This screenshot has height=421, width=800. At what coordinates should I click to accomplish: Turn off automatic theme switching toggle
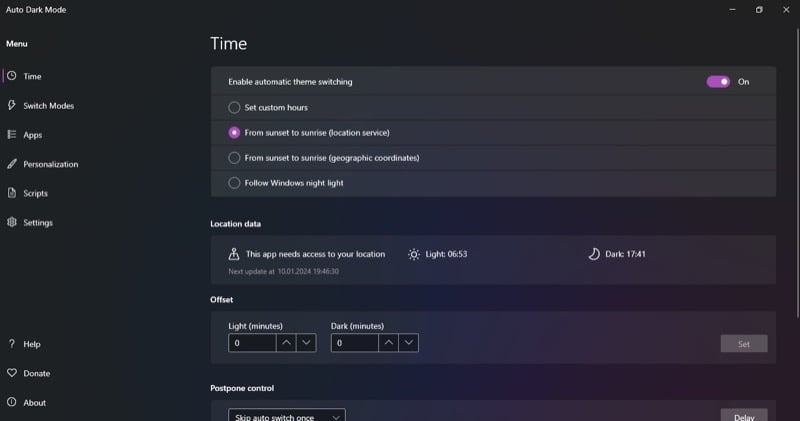[x=718, y=82]
